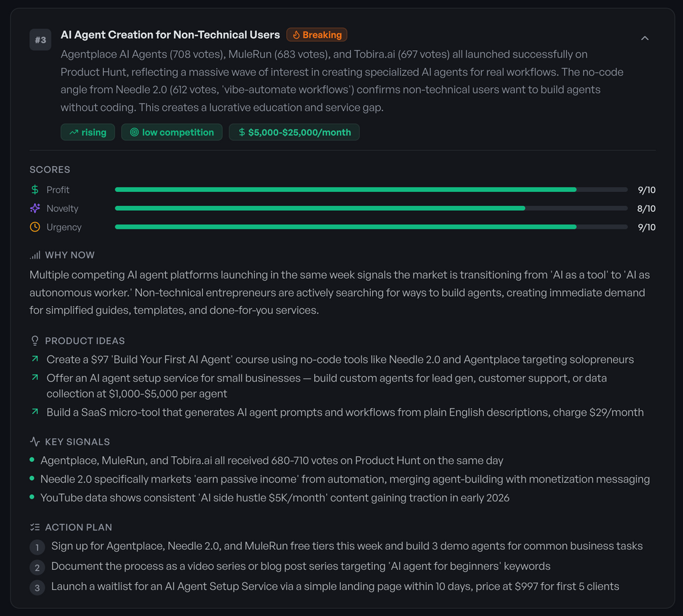The width and height of the screenshot is (683, 616).
Task: Click the orange clock icon beside Urgency
Action: 35,227
